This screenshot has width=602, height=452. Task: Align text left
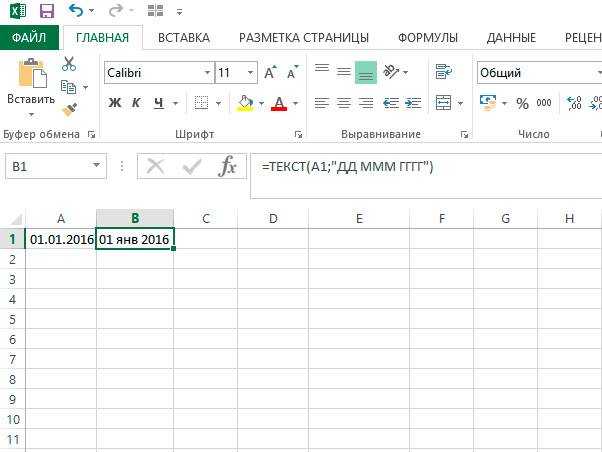coord(322,103)
